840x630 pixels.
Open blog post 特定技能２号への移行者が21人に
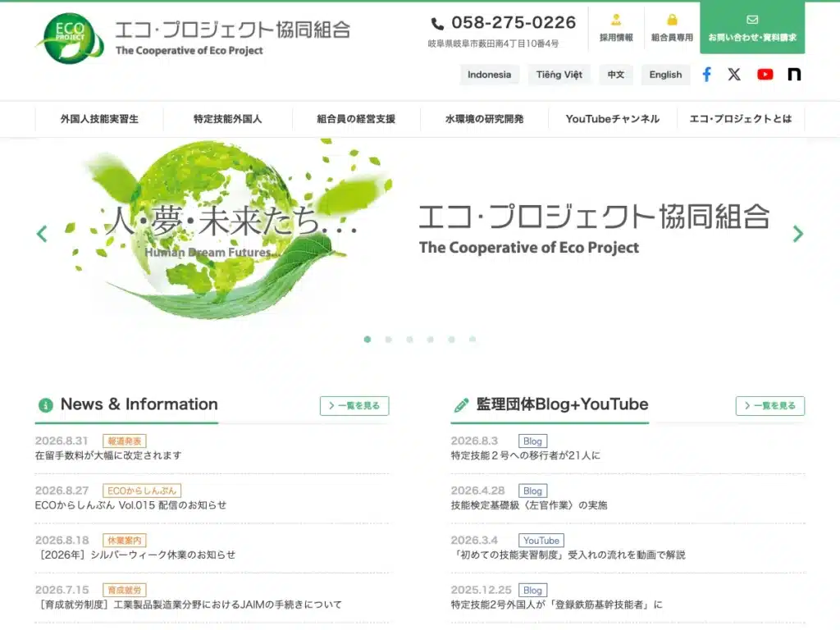[526, 455]
